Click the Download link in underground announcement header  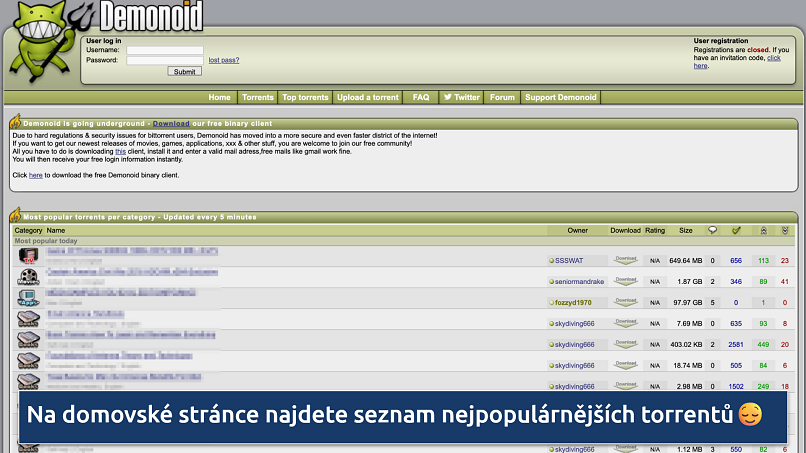click(x=171, y=123)
